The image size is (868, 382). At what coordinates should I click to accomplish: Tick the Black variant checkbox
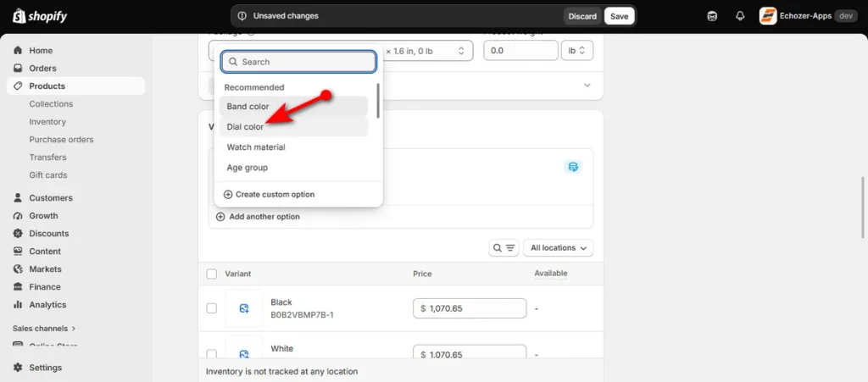click(211, 308)
